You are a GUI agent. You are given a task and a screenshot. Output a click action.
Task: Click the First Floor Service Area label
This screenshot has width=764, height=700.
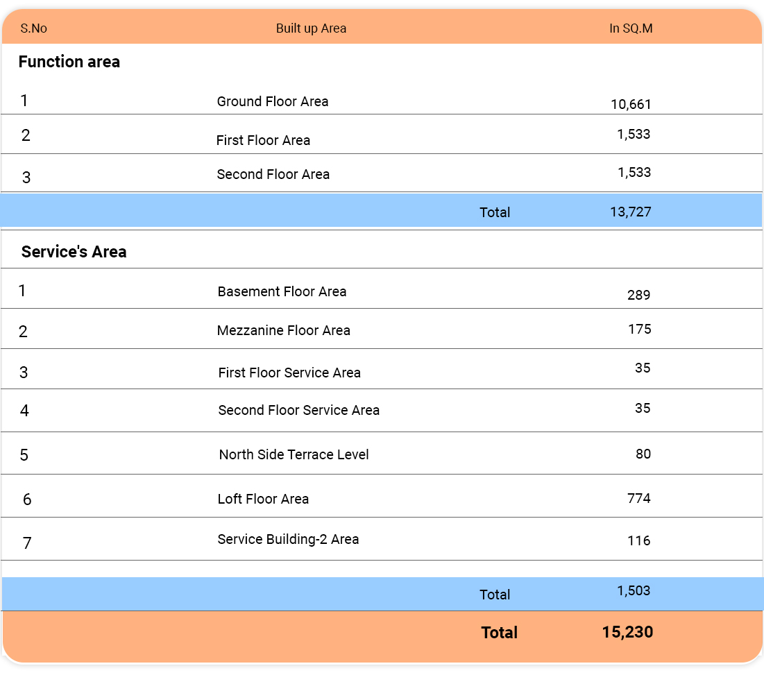coord(289,373)
